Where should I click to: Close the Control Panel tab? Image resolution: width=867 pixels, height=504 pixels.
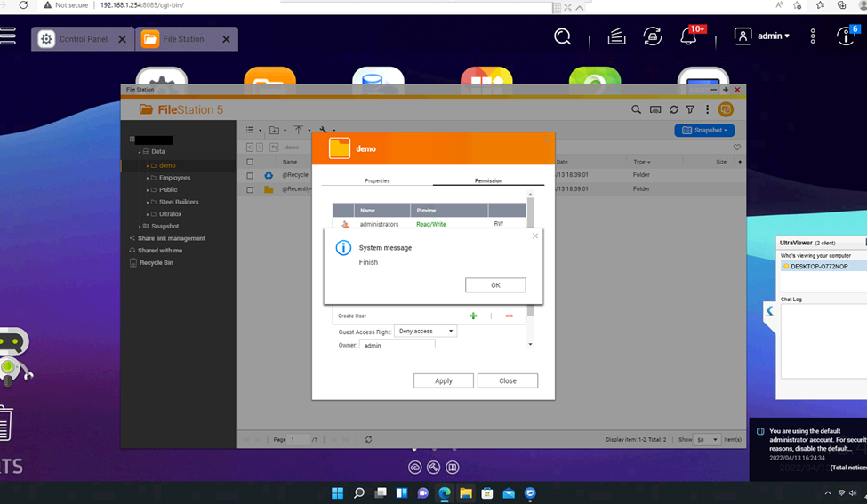(x=122, y=39)
